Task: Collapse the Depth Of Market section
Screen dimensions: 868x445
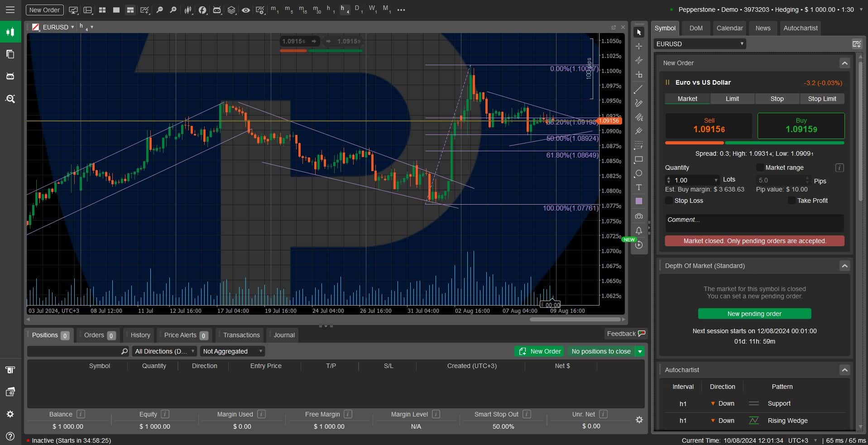Action: (844, 266)
